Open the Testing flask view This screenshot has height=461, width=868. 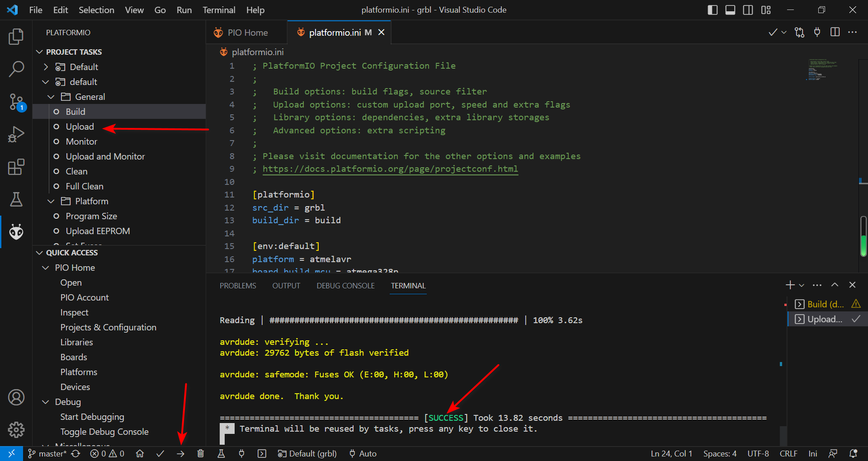pos(16,199)
